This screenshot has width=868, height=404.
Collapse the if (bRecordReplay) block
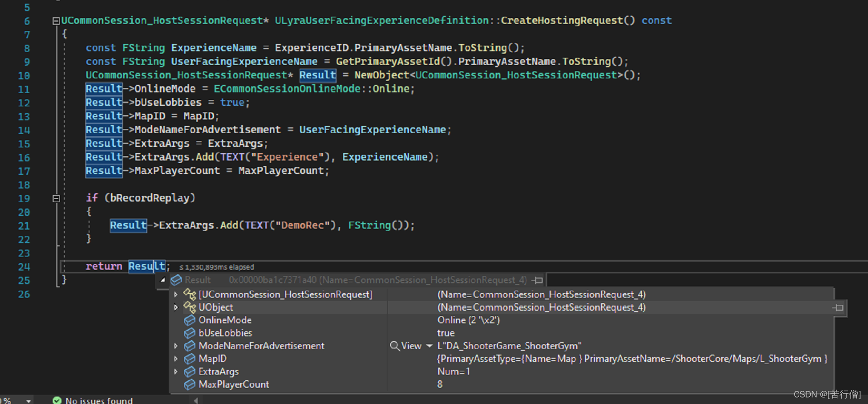pyautogui.click(x=56, y=198)
